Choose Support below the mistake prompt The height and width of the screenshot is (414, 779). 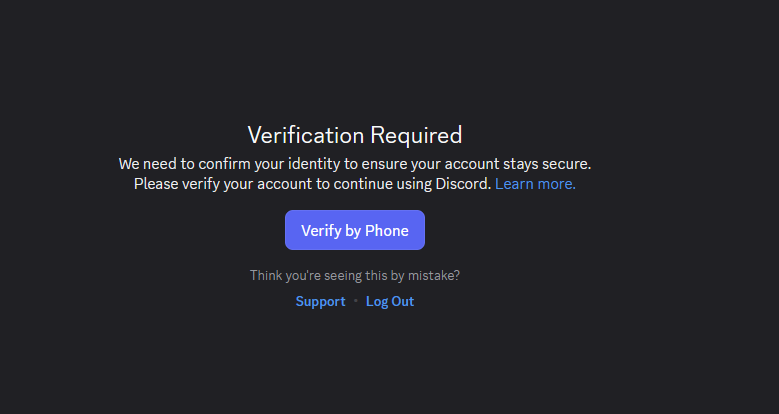(x=320, y=301)
